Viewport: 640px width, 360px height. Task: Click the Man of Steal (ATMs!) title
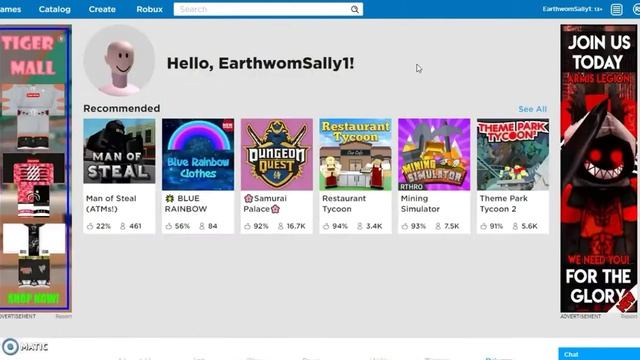pyautogui.click(x=111, y=204)
